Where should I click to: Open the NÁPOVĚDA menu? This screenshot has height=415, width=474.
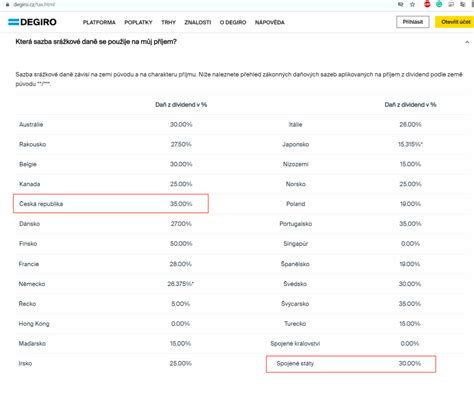269,22
